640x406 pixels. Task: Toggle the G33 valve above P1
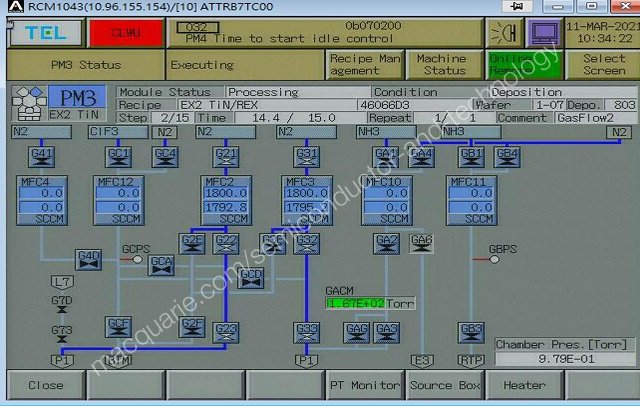(x=307, y=331)
